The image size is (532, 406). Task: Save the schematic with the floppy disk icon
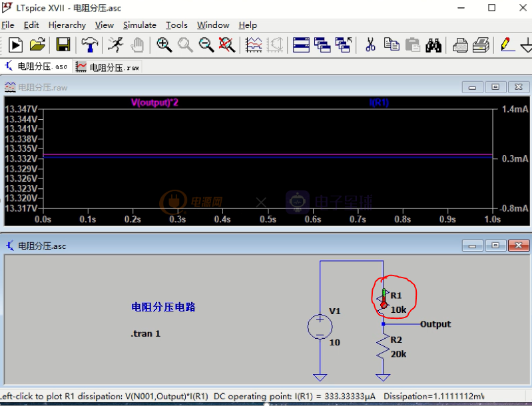(63, 45)
